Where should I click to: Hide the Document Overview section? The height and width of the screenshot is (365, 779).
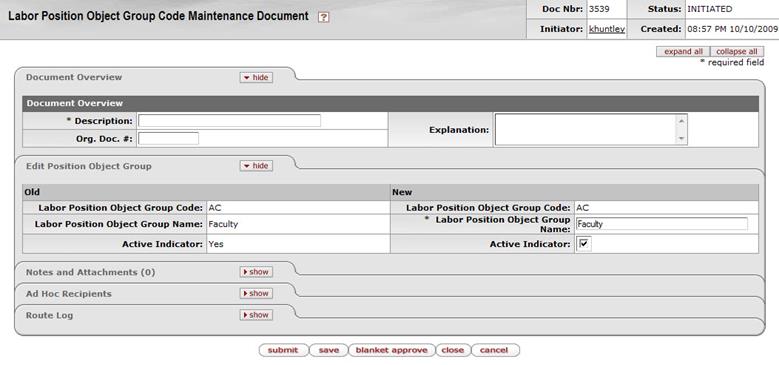pyautogui.click(x=256, y=77)
